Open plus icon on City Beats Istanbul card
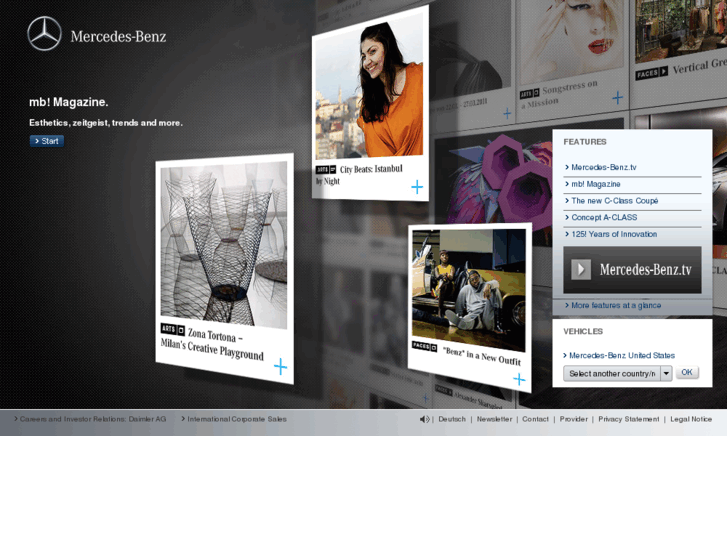 417,187
